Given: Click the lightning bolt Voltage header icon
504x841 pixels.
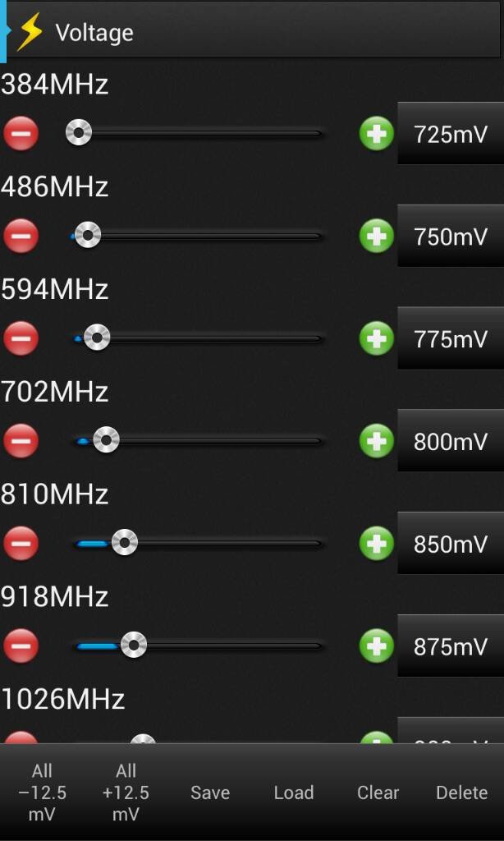Looking at the screenshot, I should click(30, 32).
